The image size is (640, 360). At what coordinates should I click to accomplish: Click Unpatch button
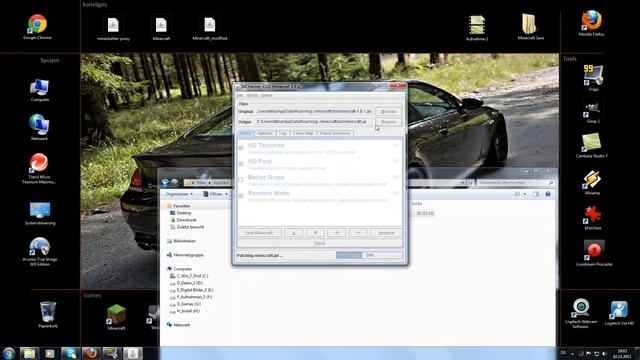click(x=386, y=233)
